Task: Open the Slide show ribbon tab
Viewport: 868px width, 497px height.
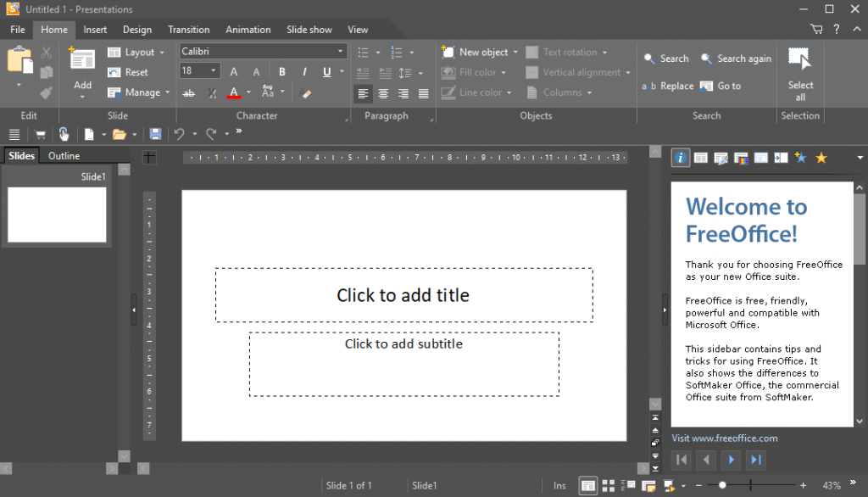Action: click(309, 30)
